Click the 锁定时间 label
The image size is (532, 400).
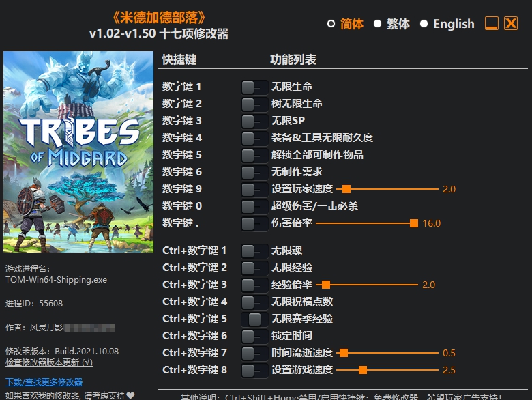pos(291,335)
